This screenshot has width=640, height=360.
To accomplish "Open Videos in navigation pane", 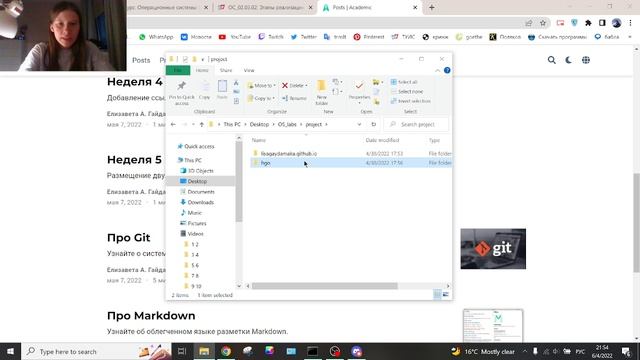I will click(x=192, y=233).
